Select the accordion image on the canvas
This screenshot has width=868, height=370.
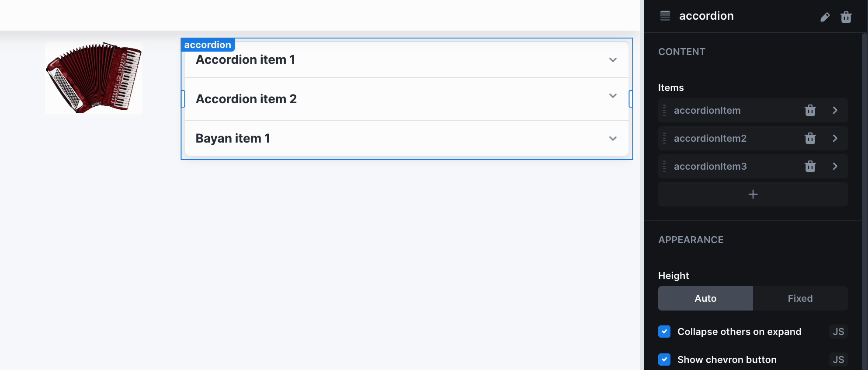click(94, 78)
